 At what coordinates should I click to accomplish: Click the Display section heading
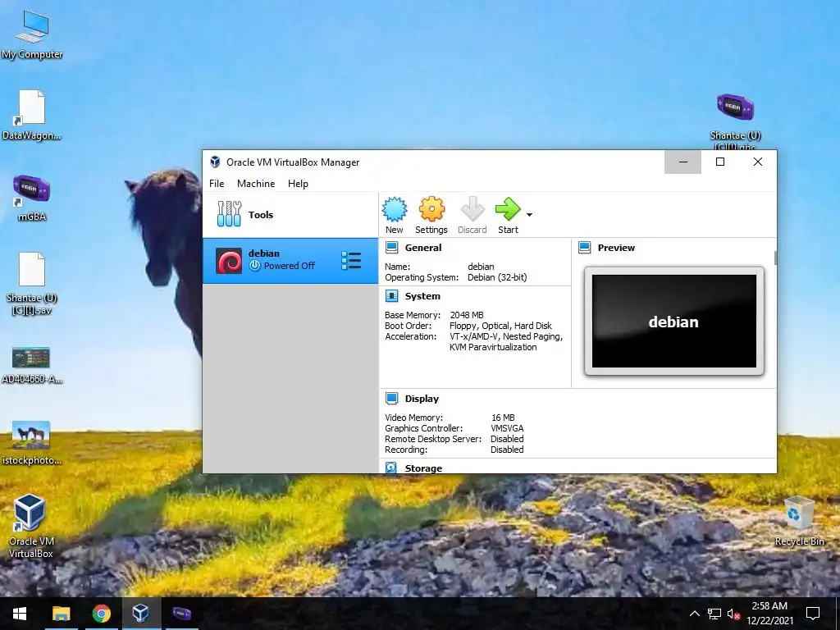pyautogui.click(x=422, y=399)
